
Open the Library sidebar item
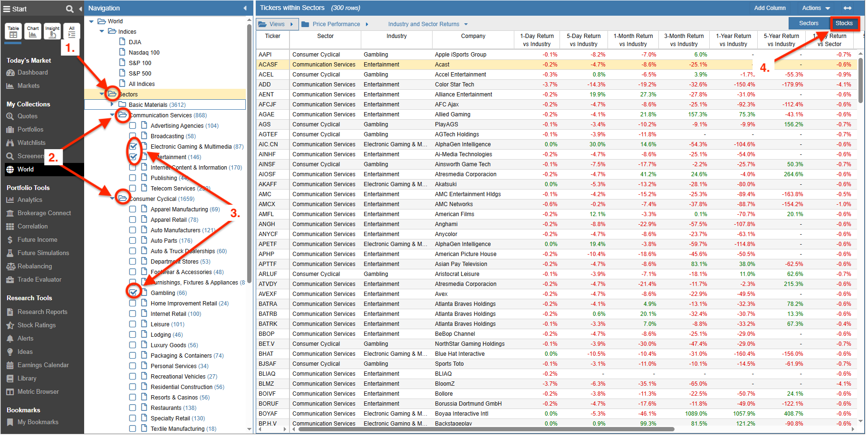(x=21, y=379)
